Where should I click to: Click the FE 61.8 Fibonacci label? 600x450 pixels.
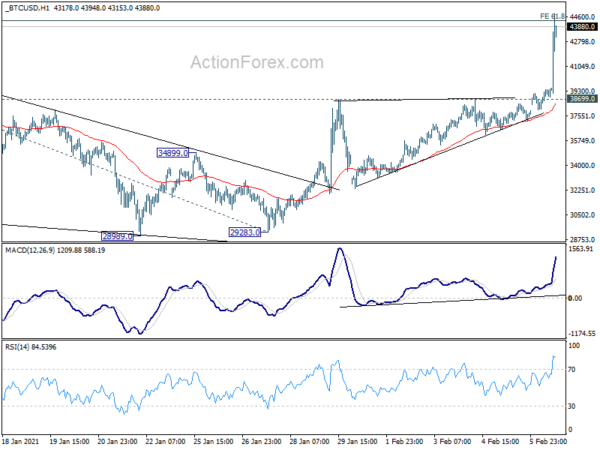(x=552, y=16)
